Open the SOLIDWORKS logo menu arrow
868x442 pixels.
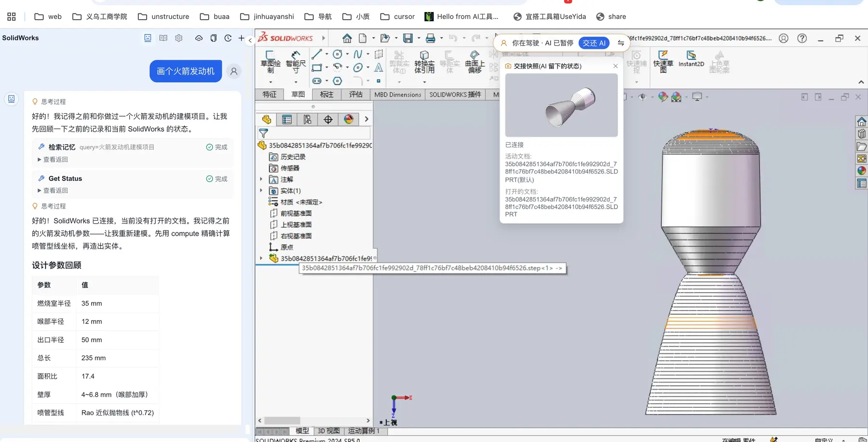pyautogui.click(x=324, y=38)
